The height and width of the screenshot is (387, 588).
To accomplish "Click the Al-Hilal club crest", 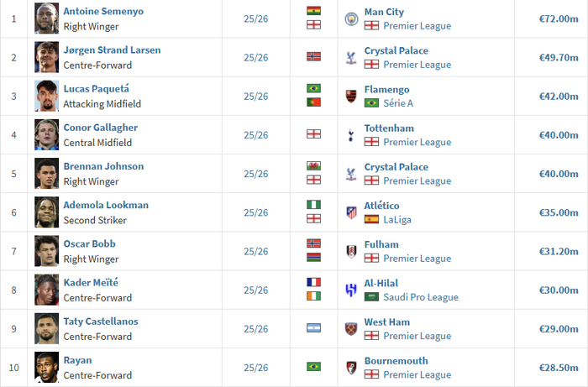I will click(x=351, y=290).
